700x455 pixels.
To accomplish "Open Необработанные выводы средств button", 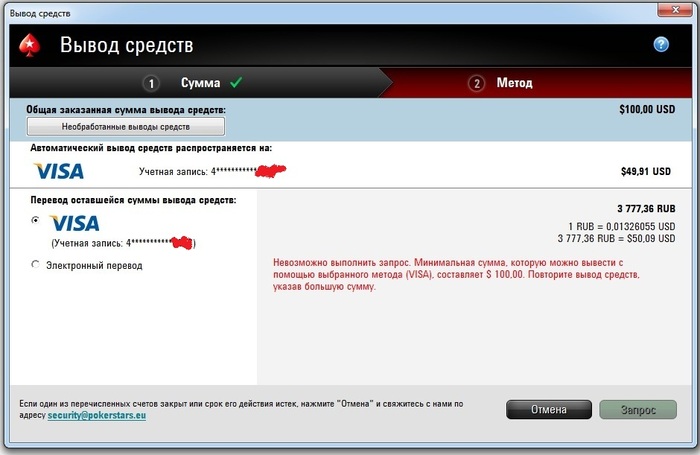I will (x=126, y=127).
